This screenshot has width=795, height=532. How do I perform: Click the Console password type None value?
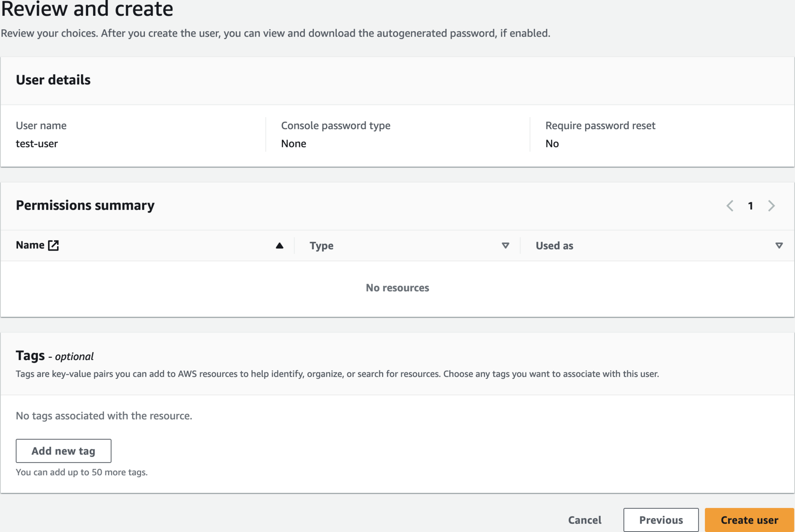(293, 143)
